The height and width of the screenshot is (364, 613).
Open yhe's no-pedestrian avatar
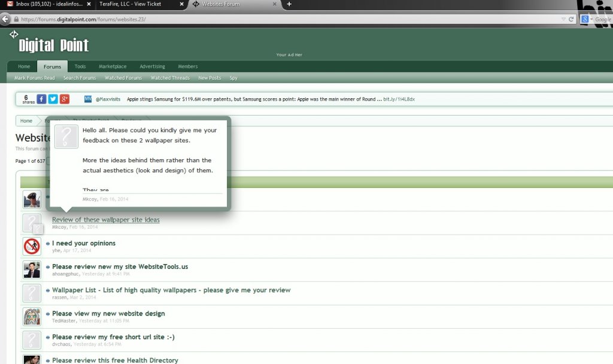tap(32, 246)
